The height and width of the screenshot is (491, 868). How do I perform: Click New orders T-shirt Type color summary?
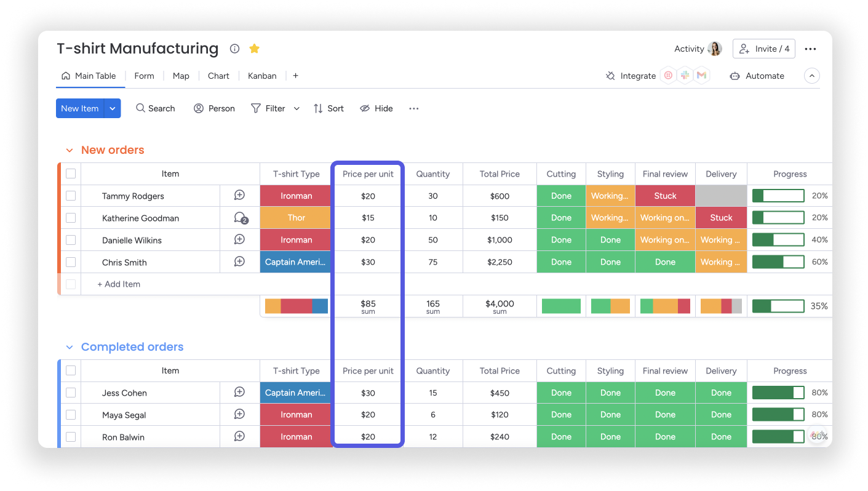(297, 306)
